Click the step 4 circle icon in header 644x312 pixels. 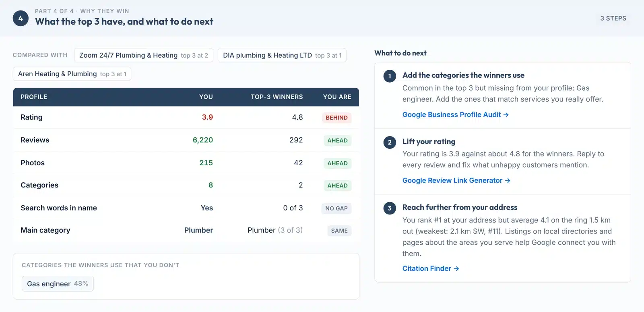pos(21,18)
